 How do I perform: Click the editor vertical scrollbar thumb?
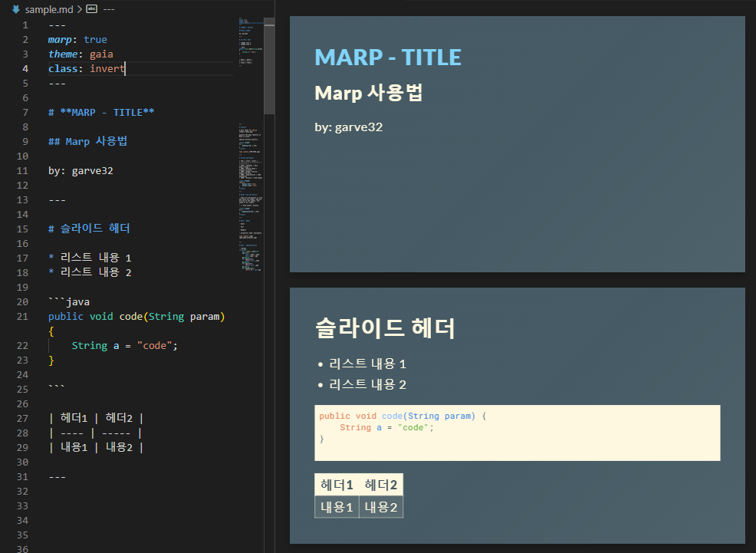269,67
